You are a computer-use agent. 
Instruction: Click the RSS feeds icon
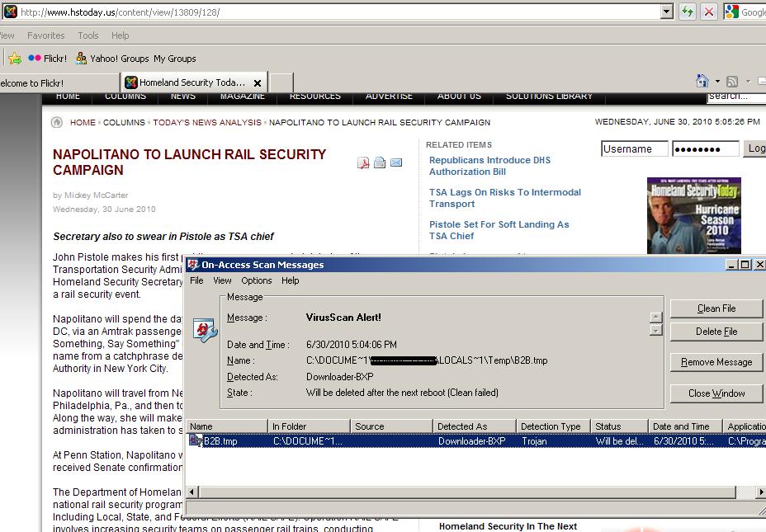click(732, 81)
